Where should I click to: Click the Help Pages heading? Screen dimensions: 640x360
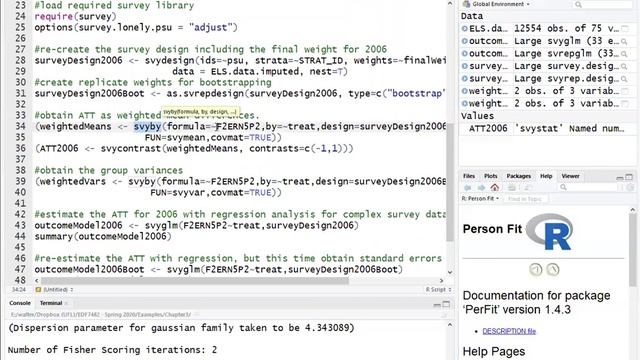point(494,351)
